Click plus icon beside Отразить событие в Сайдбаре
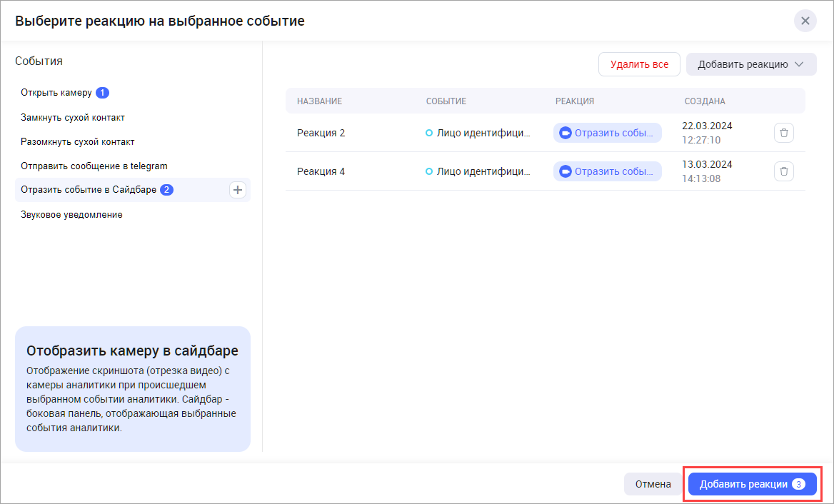834x504 pixels. 238,190
